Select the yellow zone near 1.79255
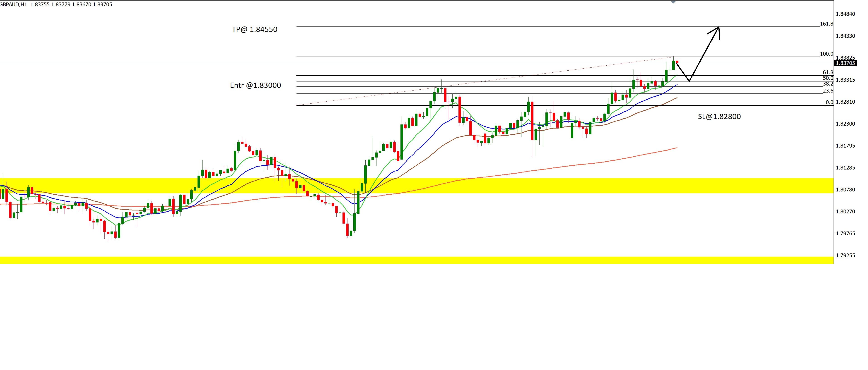 tap(417, 260)
